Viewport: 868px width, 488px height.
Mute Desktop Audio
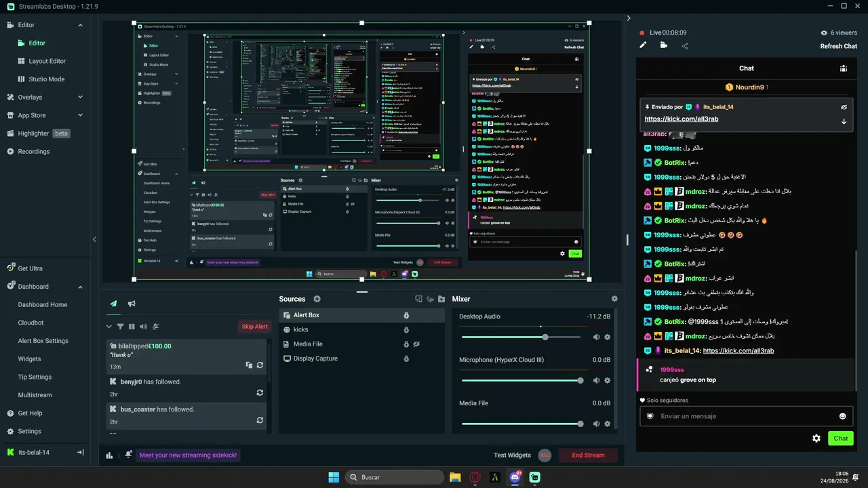pos(596,337)
